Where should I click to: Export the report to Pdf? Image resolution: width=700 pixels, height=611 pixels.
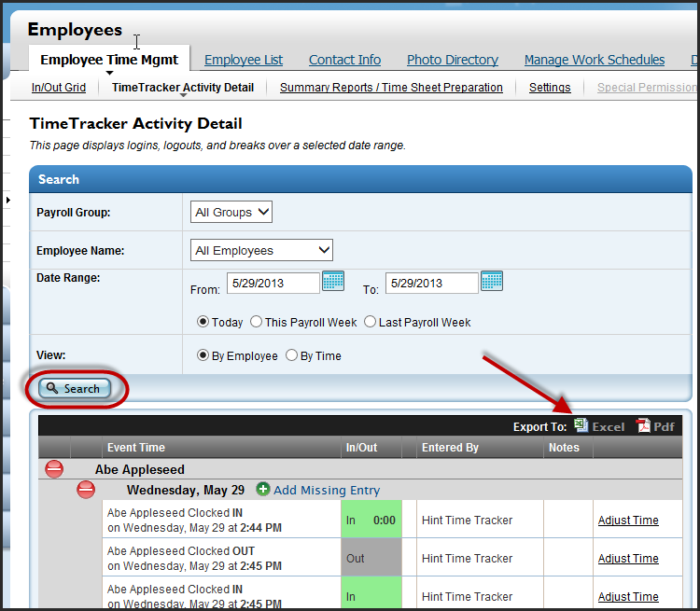click(x=655, y=426)
